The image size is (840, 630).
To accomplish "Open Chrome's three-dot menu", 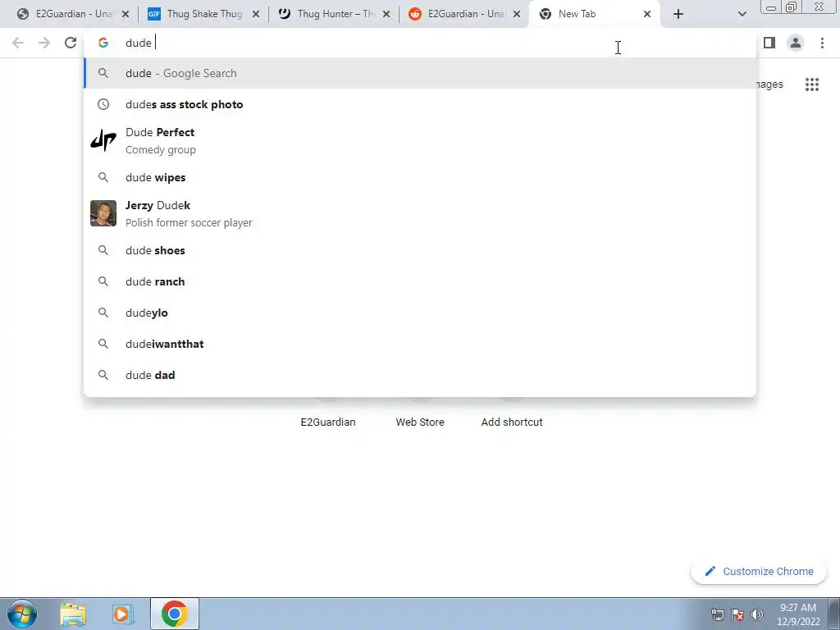I will point(822,43).
